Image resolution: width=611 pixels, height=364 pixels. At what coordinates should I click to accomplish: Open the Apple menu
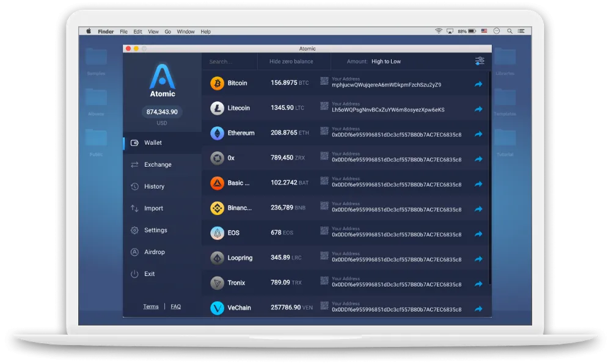pyautogui.click(x=89, y=32)
